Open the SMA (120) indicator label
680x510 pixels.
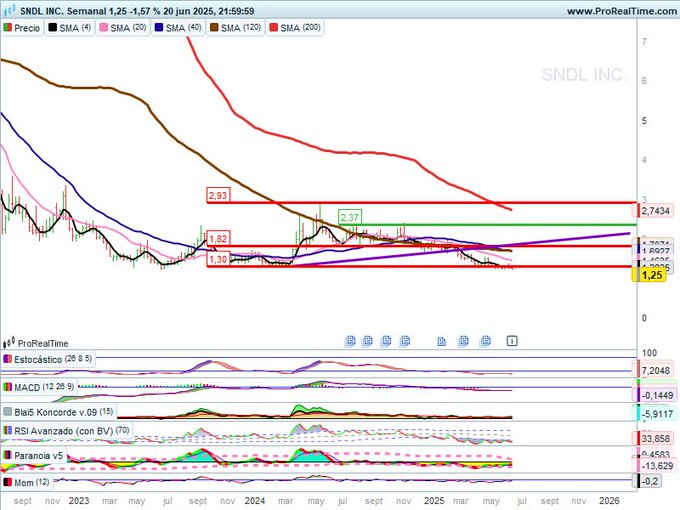(x=241, y=28)
